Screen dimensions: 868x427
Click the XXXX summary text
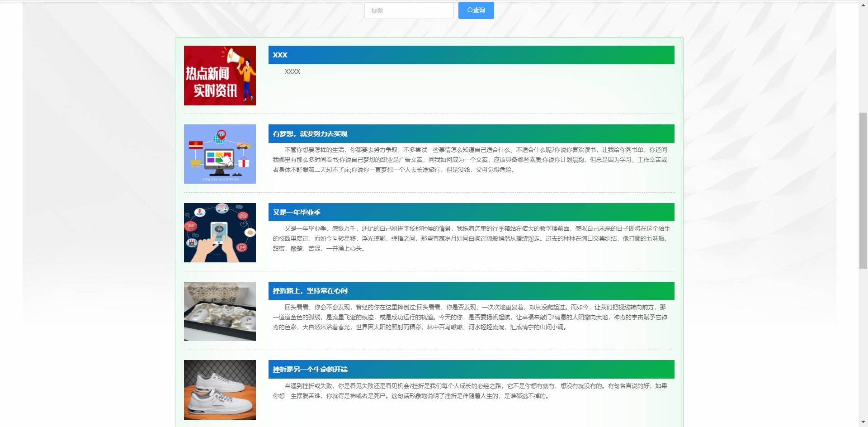pos(292,71)
